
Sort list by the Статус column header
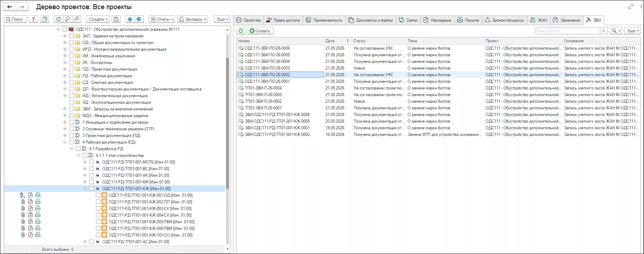point(379,41)
